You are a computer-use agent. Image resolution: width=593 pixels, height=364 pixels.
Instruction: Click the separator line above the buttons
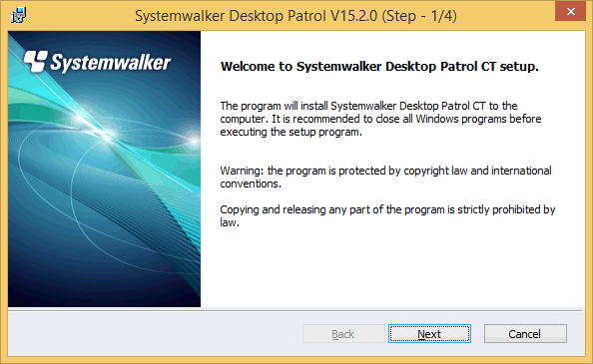click(x=295, y=310)
